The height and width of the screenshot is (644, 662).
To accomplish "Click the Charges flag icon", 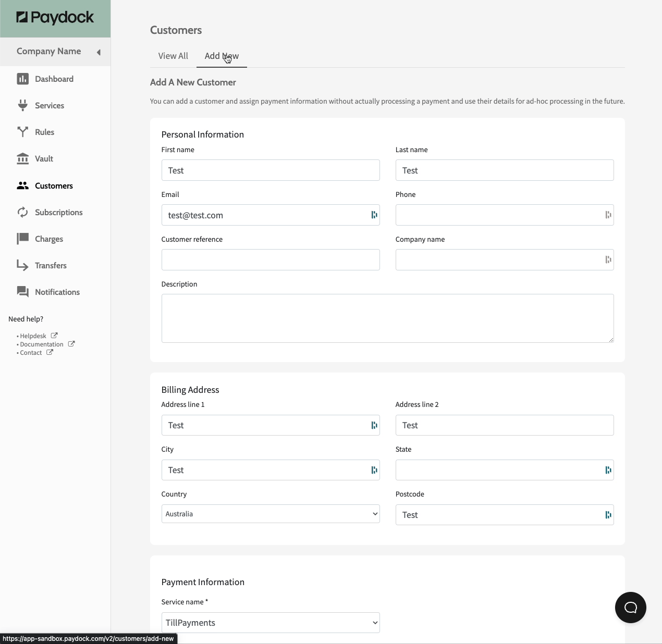I will click(22, 239).
